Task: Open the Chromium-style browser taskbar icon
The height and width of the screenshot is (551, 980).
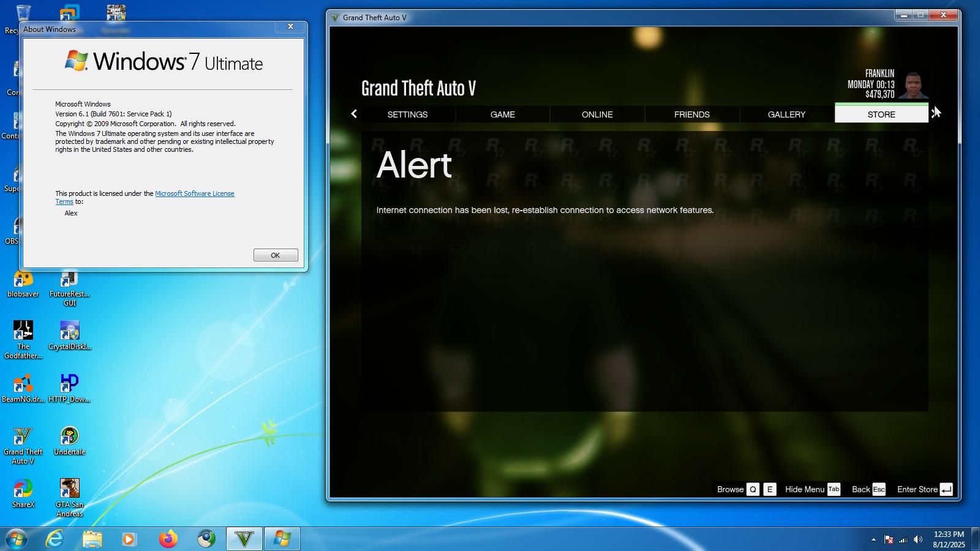Action: point(206,539)
